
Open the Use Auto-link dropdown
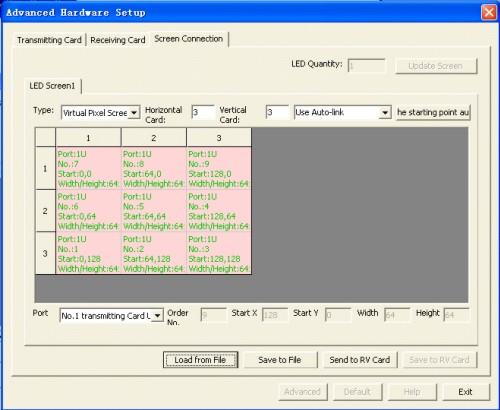(x=342, y=112)
